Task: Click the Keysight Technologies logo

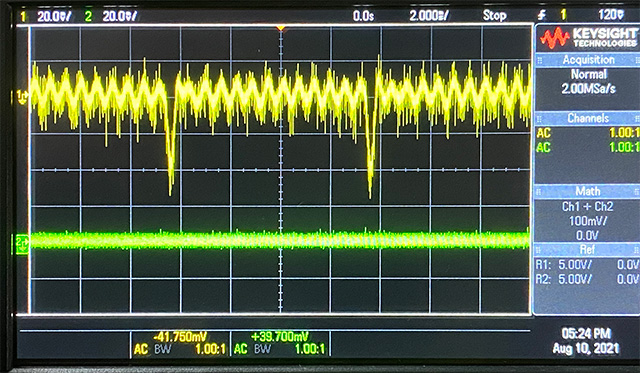Action: pos(587,38)
